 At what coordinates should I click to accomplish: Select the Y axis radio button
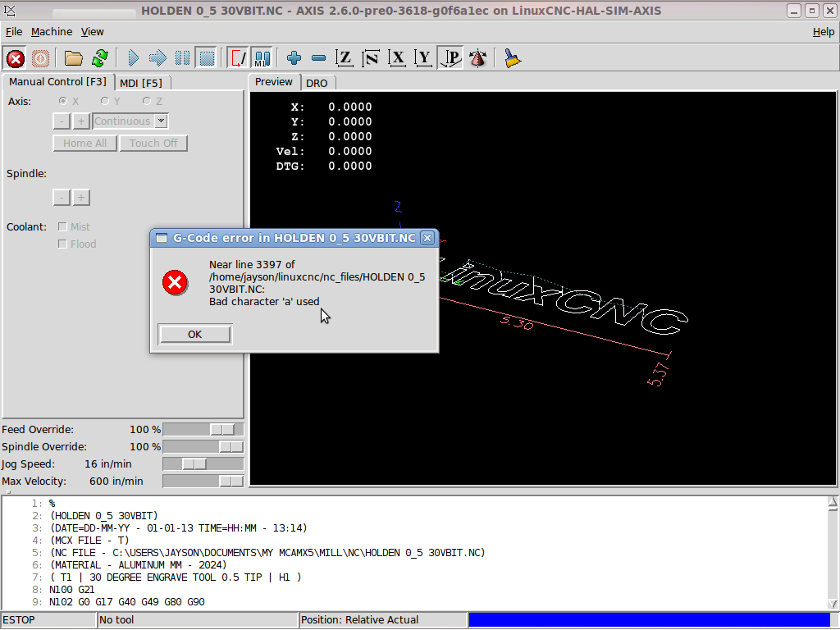pos(105,101)
